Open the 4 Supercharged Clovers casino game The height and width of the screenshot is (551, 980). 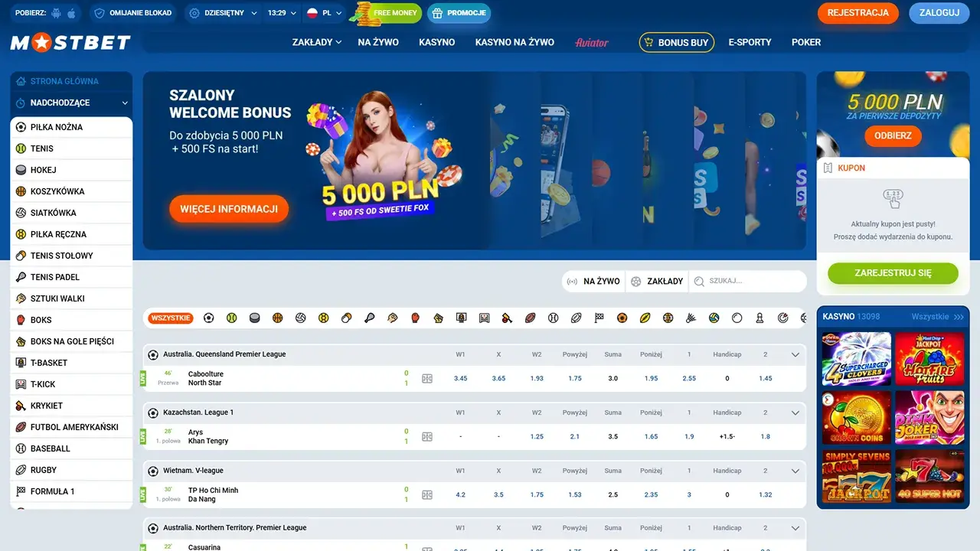tap(857, 358)
